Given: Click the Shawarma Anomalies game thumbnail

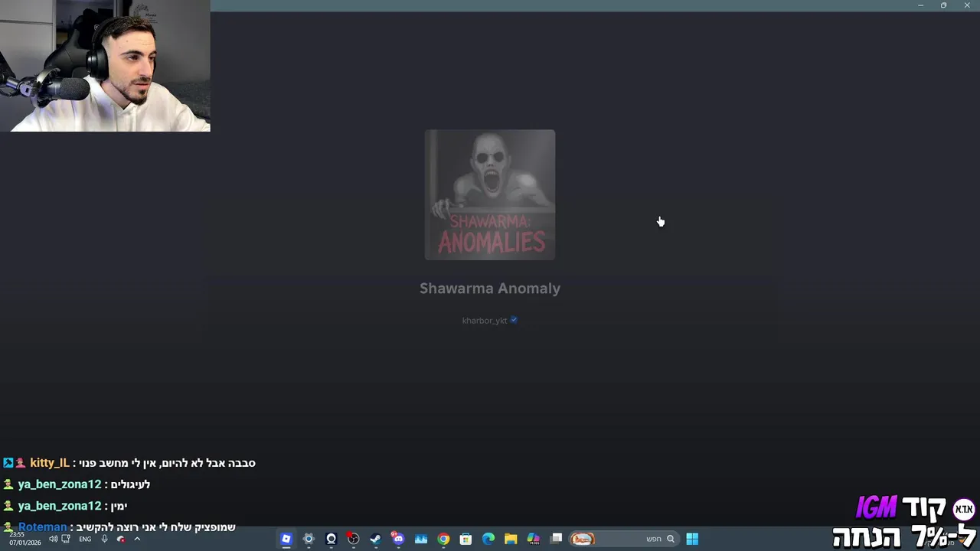Looking at the screenshot, I should point(490,194).
